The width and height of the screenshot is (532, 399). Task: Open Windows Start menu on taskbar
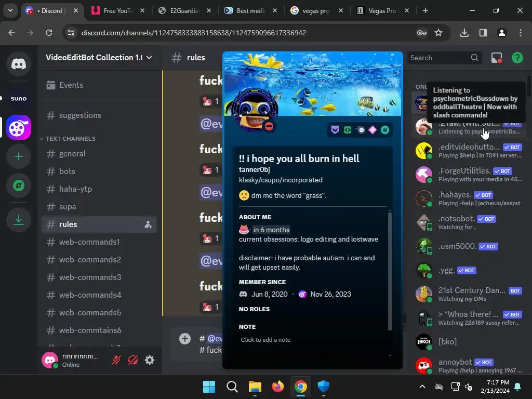click(x=209, y=387)
